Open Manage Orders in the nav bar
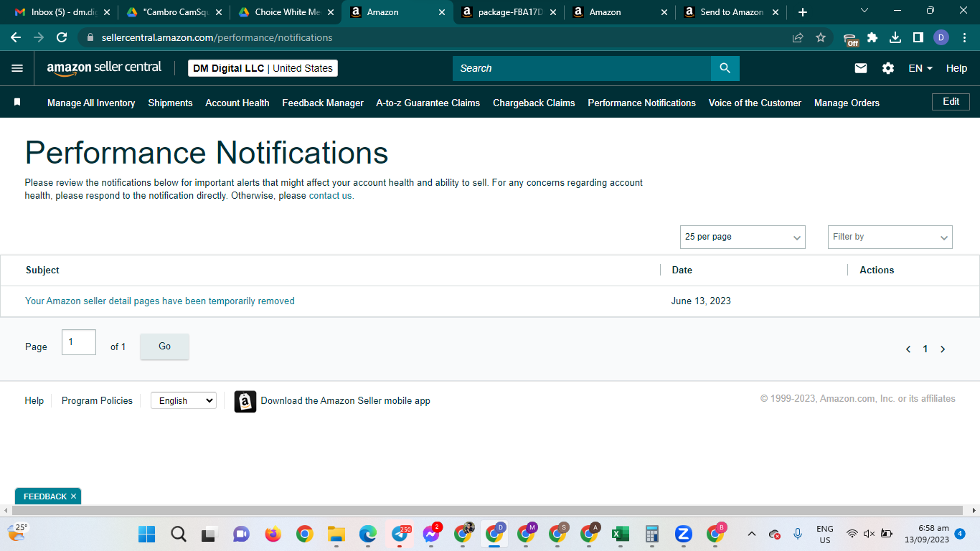This screenshot has width=980, height=551. 847,103
